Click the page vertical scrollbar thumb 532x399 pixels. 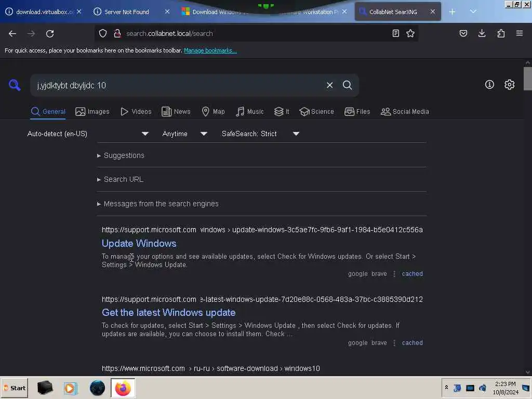528,78
